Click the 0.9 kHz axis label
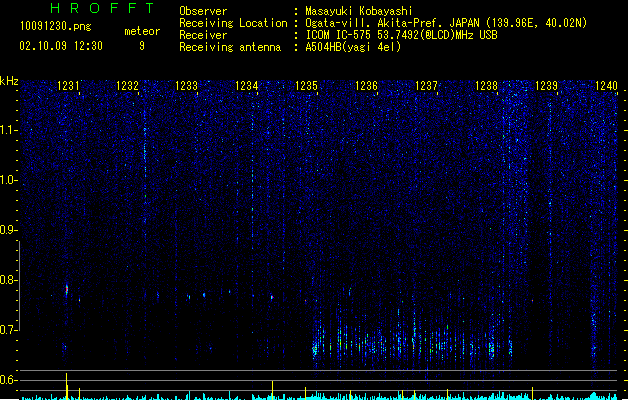This screenshot has width=629, height=400. coord(8,230)
